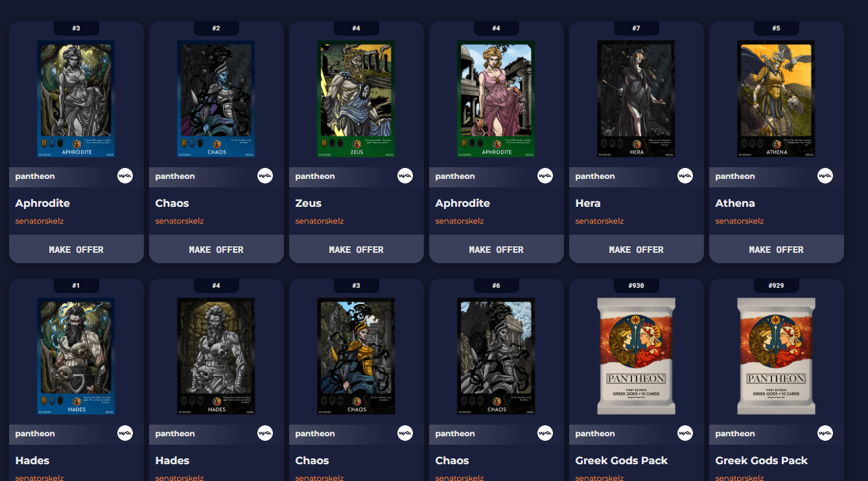Make an offer on the Athena card
This screenshot has height=481, width=868.
(777, 249)
